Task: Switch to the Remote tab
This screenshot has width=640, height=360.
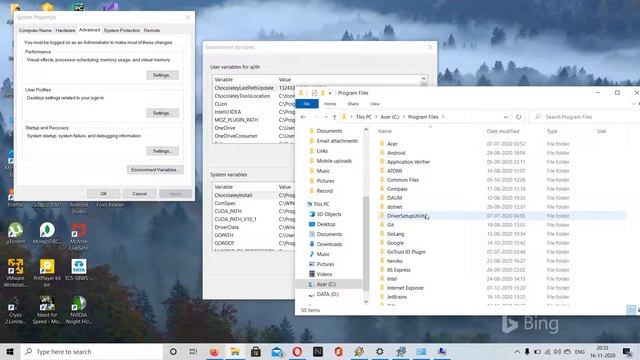Action: coord(152,31)
